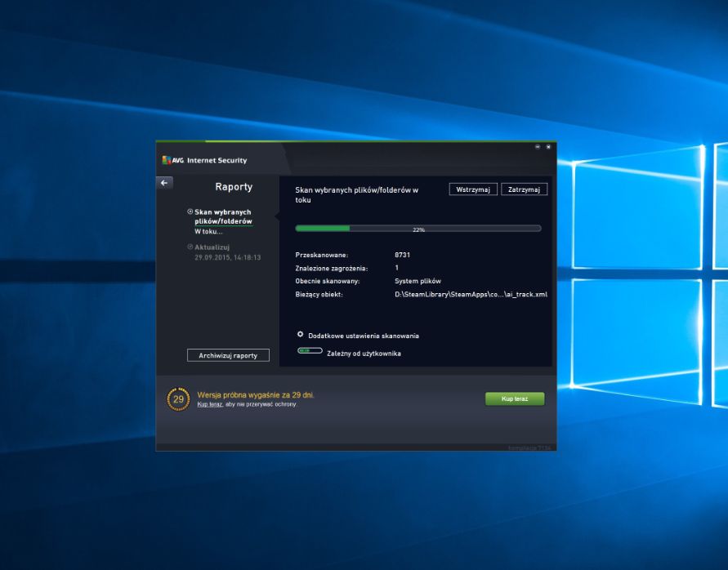
Task: Pause the scan with Wstrzymaj
Action: coord(473,189)
